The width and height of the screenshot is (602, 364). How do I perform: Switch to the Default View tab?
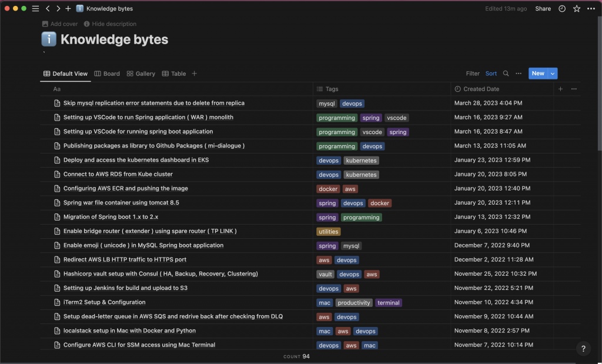click(x=66, y=74)
